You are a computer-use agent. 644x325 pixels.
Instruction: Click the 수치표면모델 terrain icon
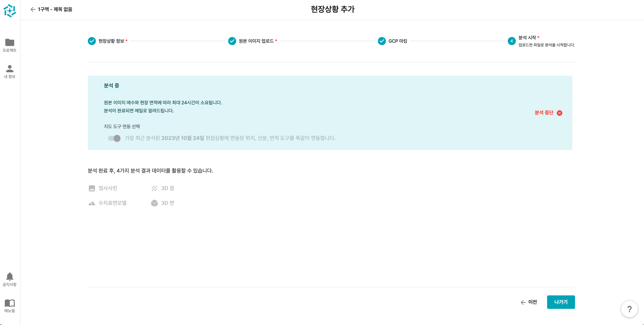92,203
